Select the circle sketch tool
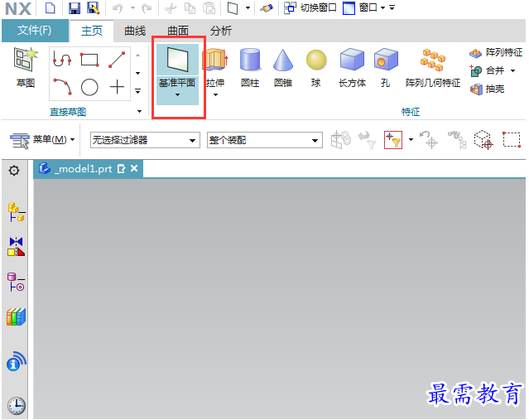Viewport: 529px width, 420px height. [x=89, y=87]
